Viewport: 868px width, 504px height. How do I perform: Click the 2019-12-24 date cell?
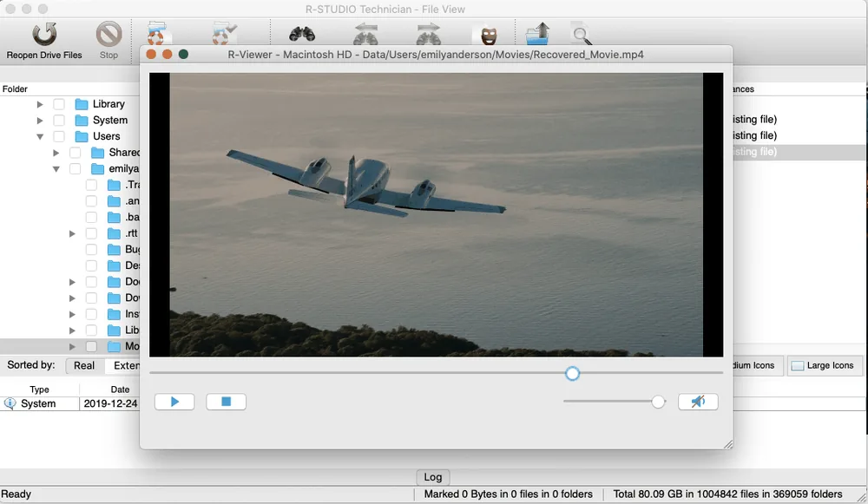(x=109, y=403)
